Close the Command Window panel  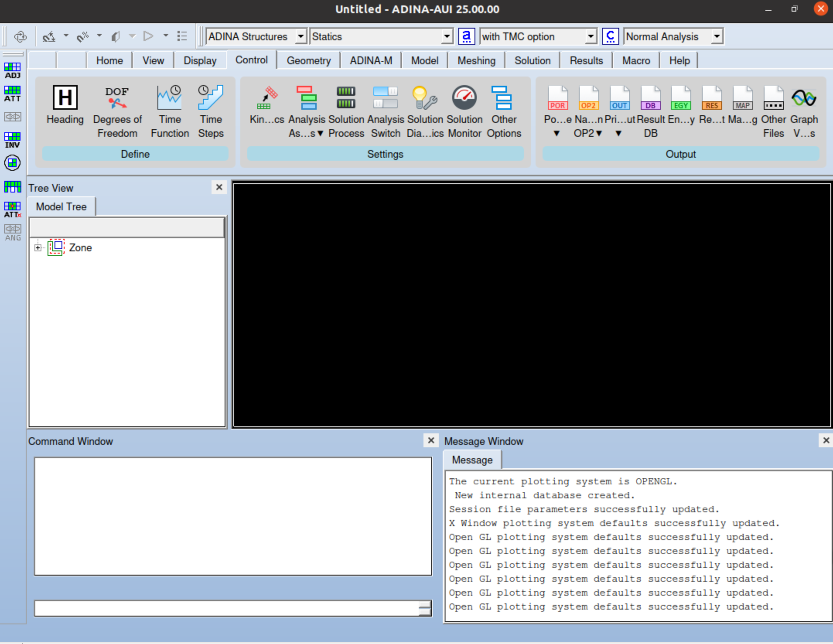[431, 441]
